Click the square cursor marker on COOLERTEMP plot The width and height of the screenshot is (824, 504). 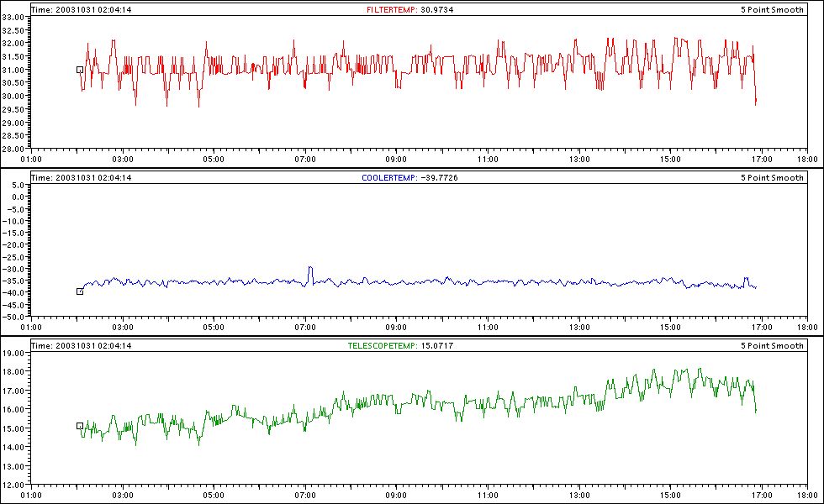coord(80,292)
